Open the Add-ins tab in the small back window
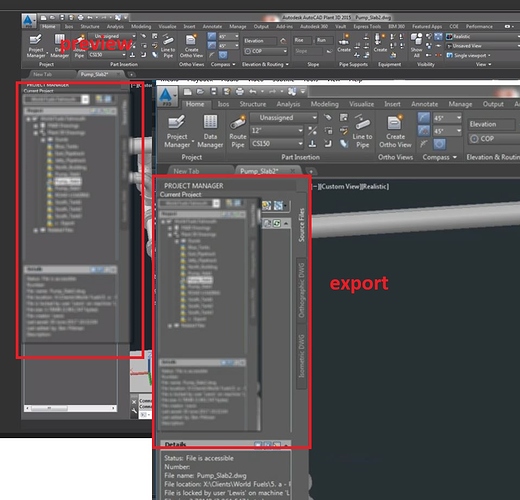 click(x=284, y=26)
